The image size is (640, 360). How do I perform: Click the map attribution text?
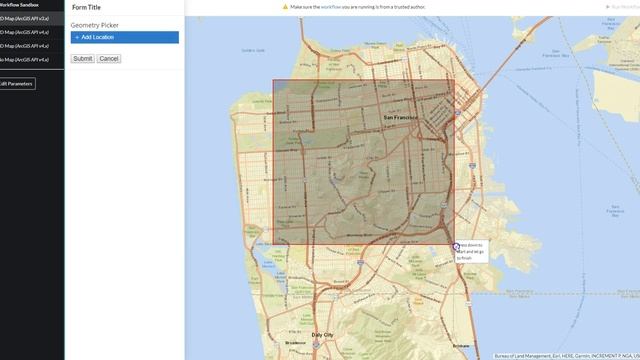point(567,356)
